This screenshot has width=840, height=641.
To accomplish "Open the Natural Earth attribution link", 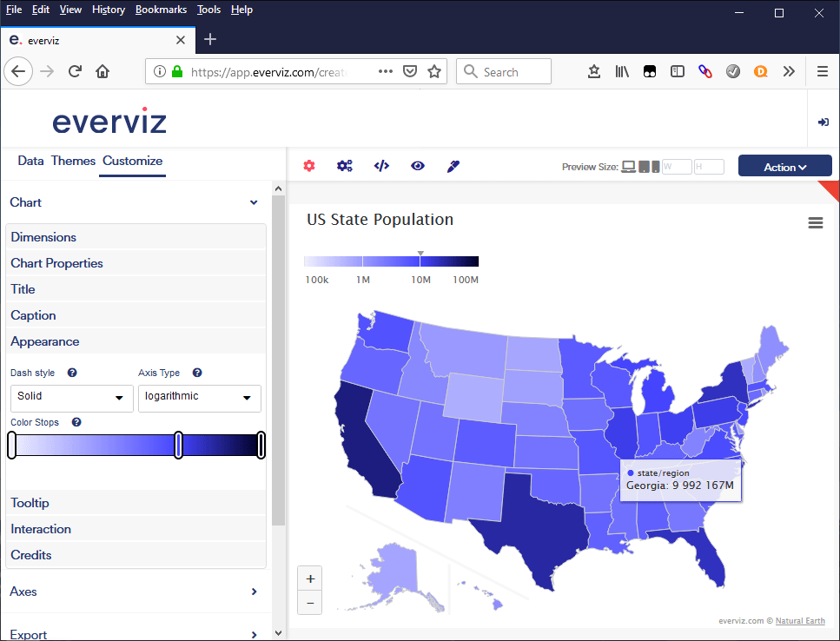I will pos(800,620).
